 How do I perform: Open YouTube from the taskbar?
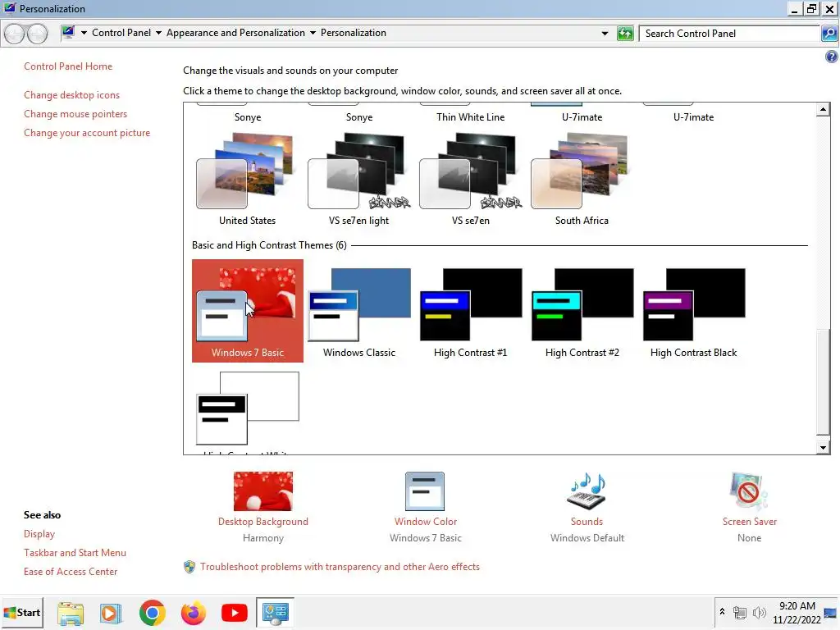click(x=234, y=613)
